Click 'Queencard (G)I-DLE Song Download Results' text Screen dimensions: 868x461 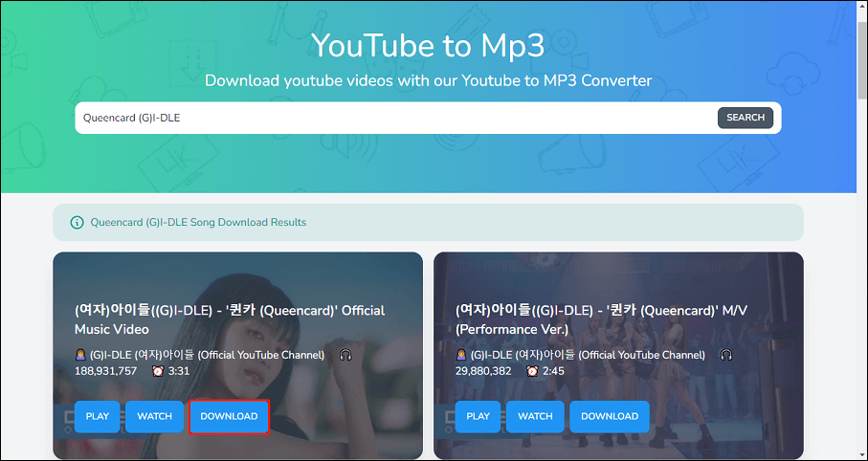[x=198, y=223]
